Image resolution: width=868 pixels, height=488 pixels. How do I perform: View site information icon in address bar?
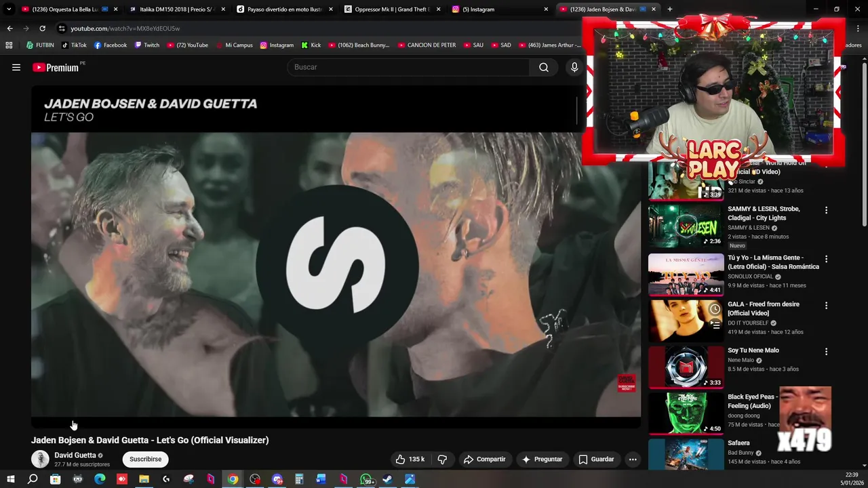tap(62, 28)
